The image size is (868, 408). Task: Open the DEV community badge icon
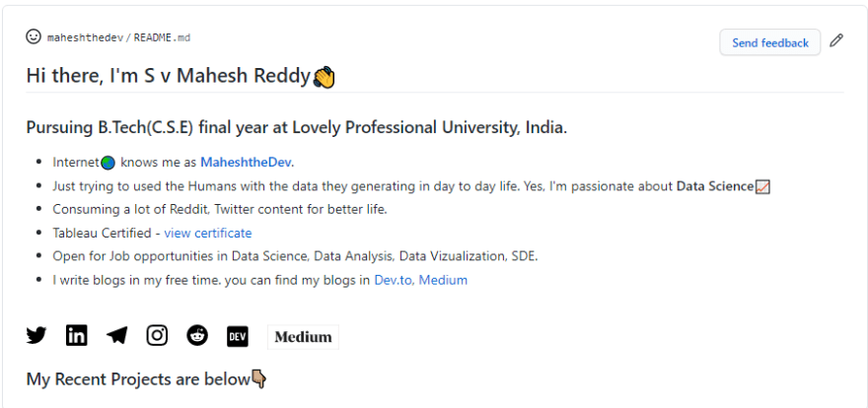tap(238, 336)
